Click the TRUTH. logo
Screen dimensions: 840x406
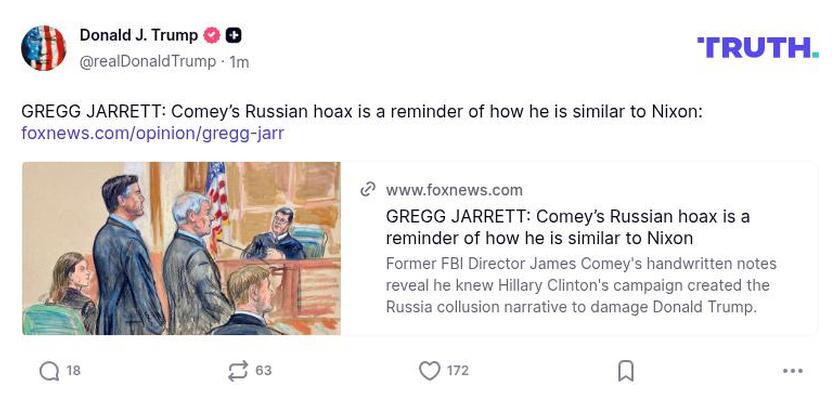pyautogui.click(x=758, y=47)
